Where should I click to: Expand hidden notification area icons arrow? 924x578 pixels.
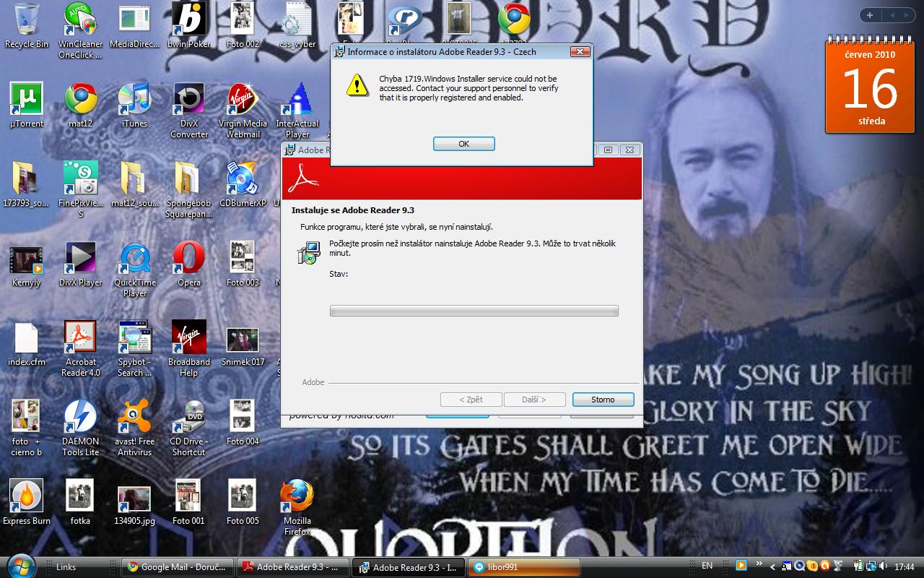[773, 567]
